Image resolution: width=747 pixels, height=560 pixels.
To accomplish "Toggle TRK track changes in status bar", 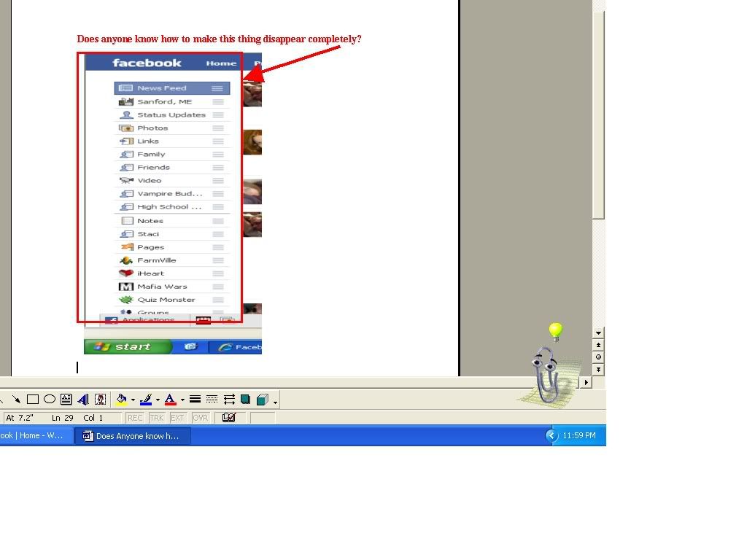I will (x=156, y=418).
